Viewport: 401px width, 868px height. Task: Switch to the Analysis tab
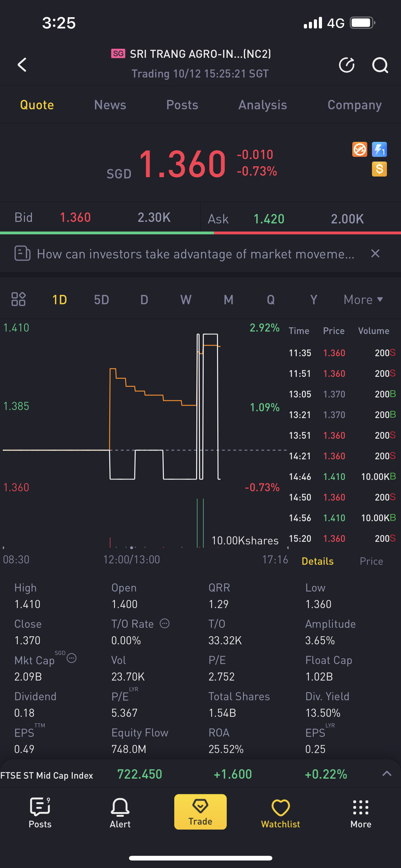263,105
